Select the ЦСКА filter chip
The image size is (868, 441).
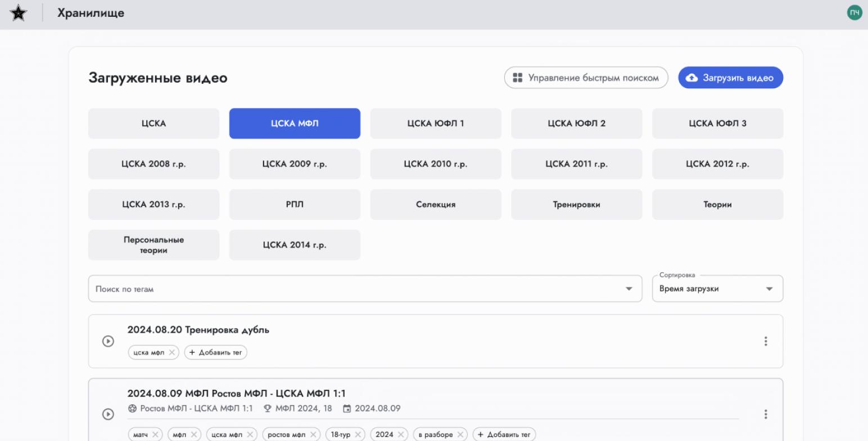[153, 123]
